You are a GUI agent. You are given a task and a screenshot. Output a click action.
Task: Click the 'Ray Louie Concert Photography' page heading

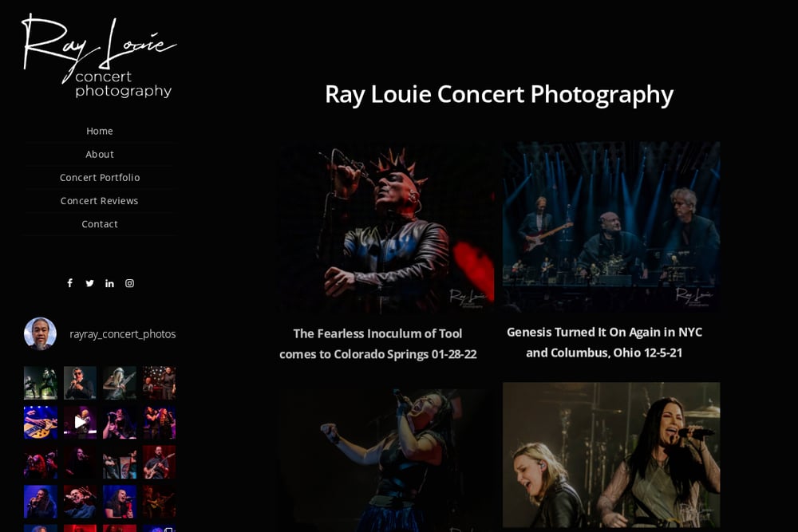[500, 95]
